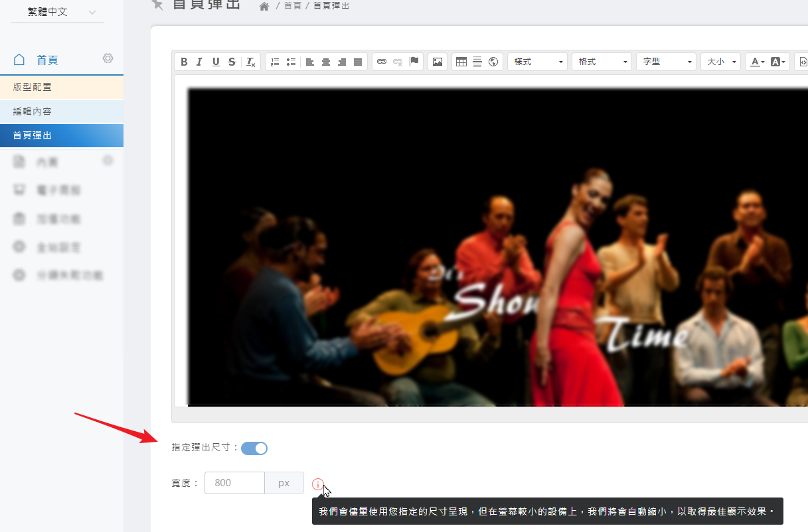Click the strikethrough icon
The width and height of the screenshot is (808, 532).
point(232,62)
